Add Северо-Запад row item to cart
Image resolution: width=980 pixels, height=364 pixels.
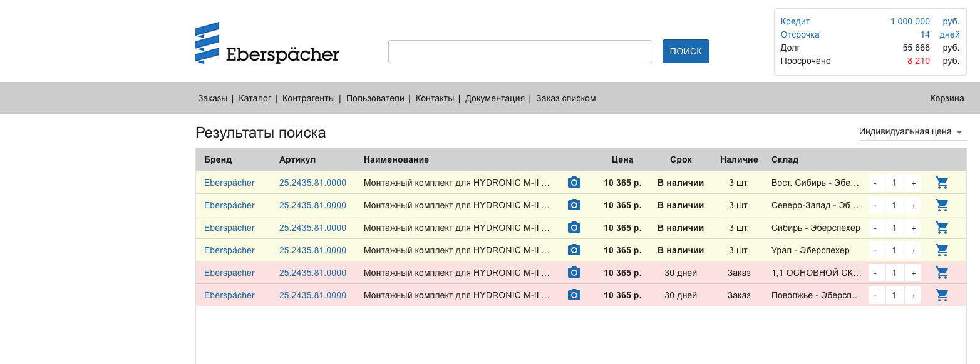[x=942, y=205]
